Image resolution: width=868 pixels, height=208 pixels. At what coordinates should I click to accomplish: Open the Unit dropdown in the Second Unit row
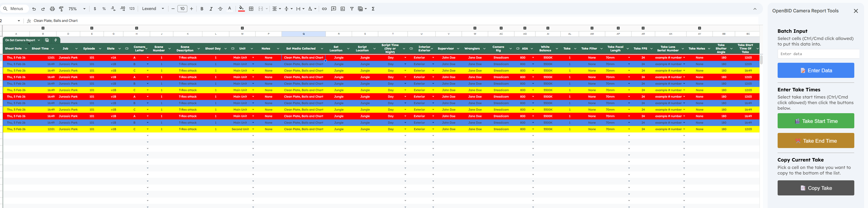(253, 129)
